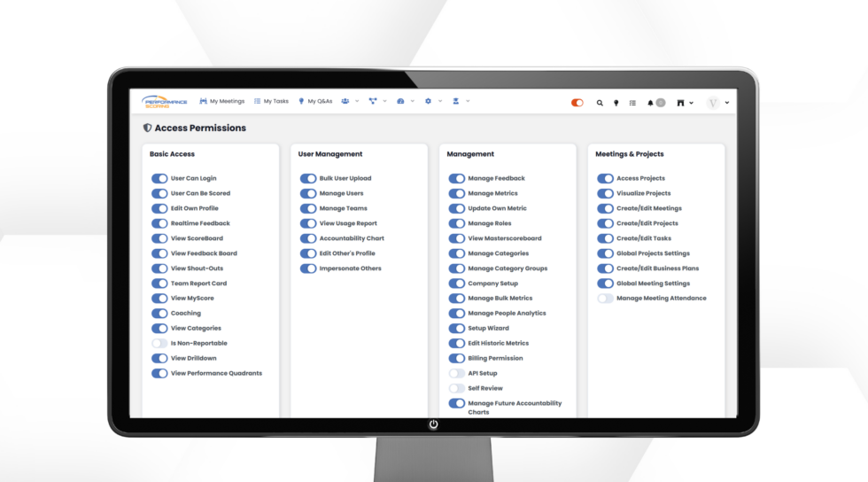The height and width of the screenshot is (482, 868).
Task: Disable Bulk User Upload permission
Action: pyautogui.click(x=308, y=178)
